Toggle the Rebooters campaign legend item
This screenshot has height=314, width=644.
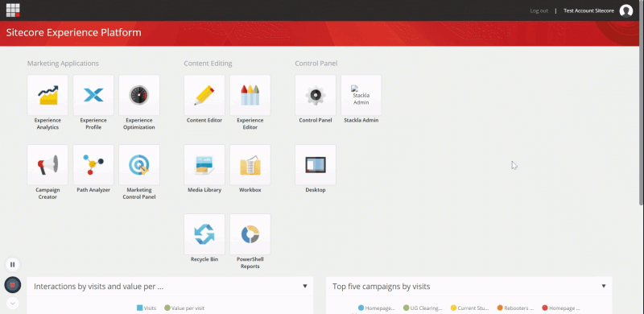tap(515, 308)
